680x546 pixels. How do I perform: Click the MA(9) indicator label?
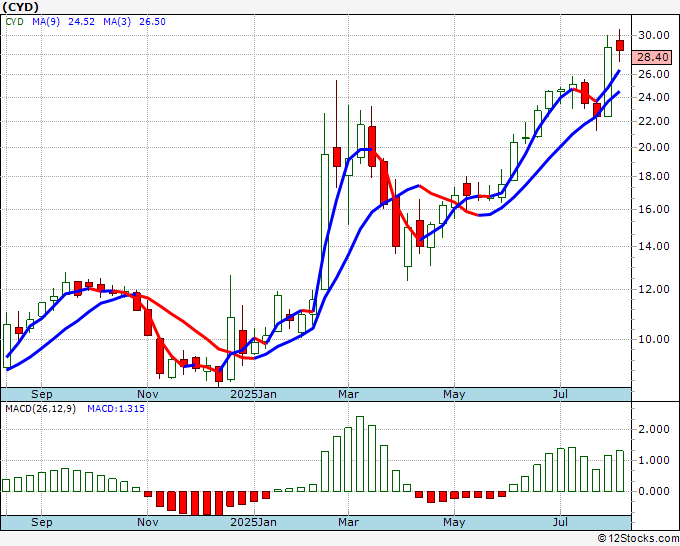coord(46,22)
